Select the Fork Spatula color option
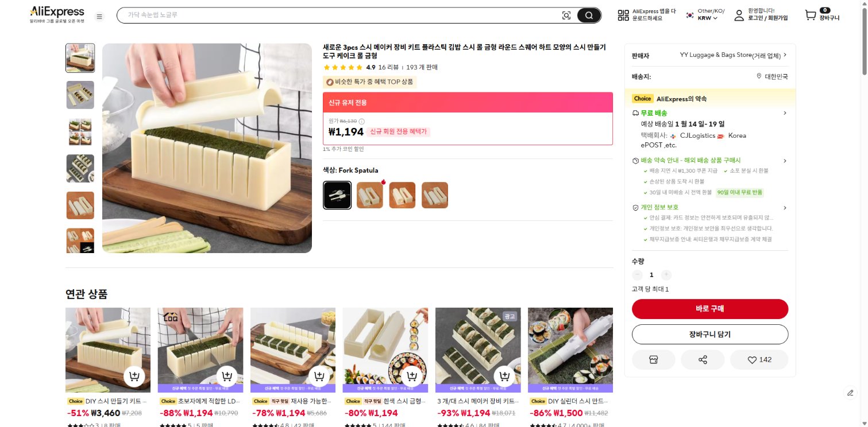The image size is (868, 427). [337, 195]
